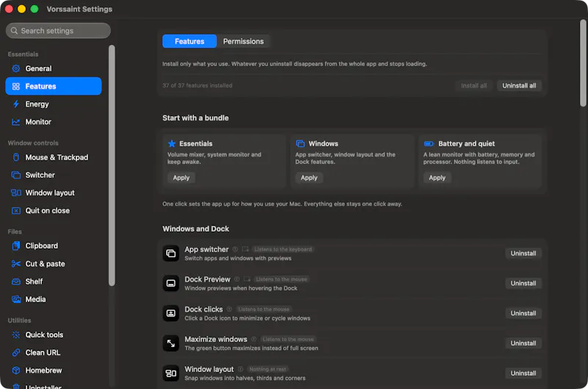
Task: Select Features in the sidebar
Action: 54,86
